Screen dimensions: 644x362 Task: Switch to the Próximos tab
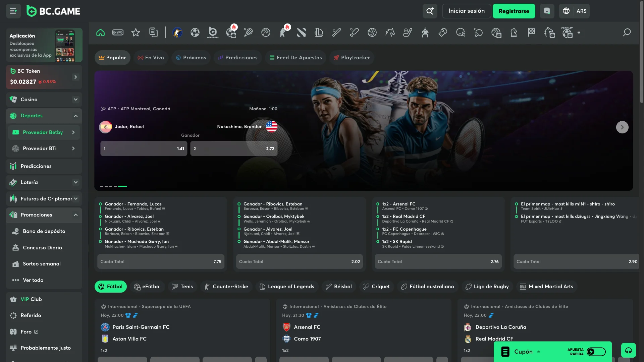pyautogui.click(x=191, y=58)
